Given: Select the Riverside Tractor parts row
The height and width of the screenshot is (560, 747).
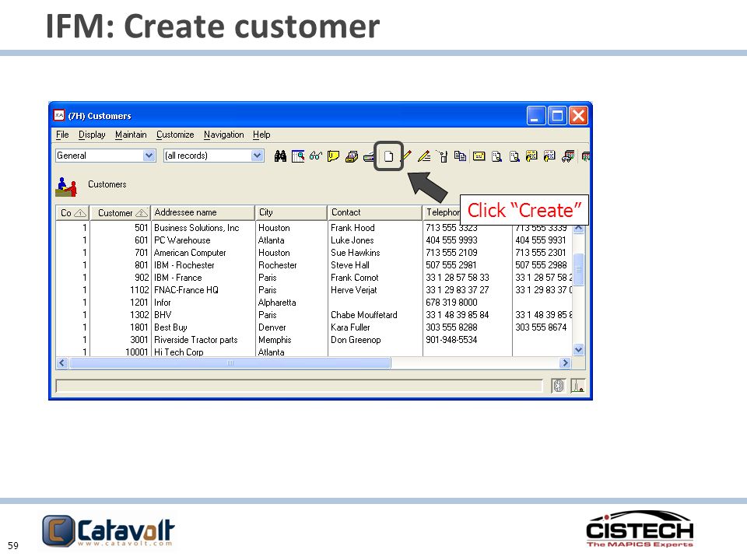Looking at the screenshot, I should point(314,340).
